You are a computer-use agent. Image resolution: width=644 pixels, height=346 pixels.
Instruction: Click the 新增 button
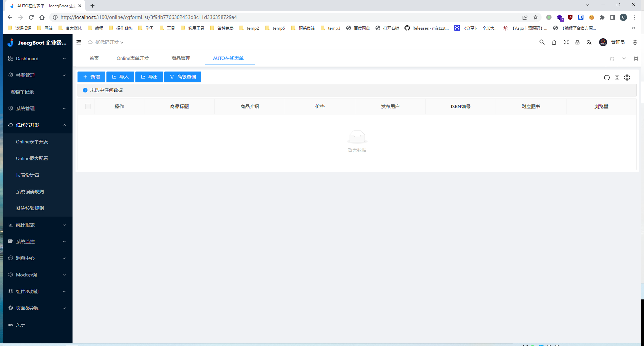(x=91, y=77)
